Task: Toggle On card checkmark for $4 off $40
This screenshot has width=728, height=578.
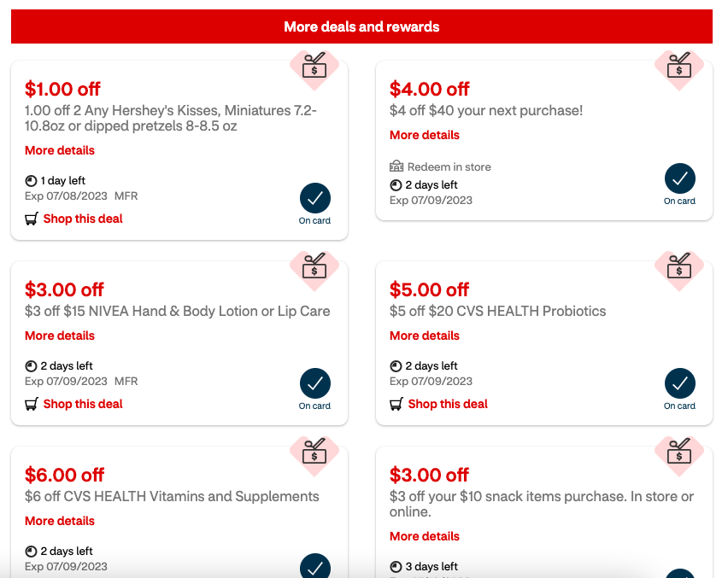Action: coord(679,178)
